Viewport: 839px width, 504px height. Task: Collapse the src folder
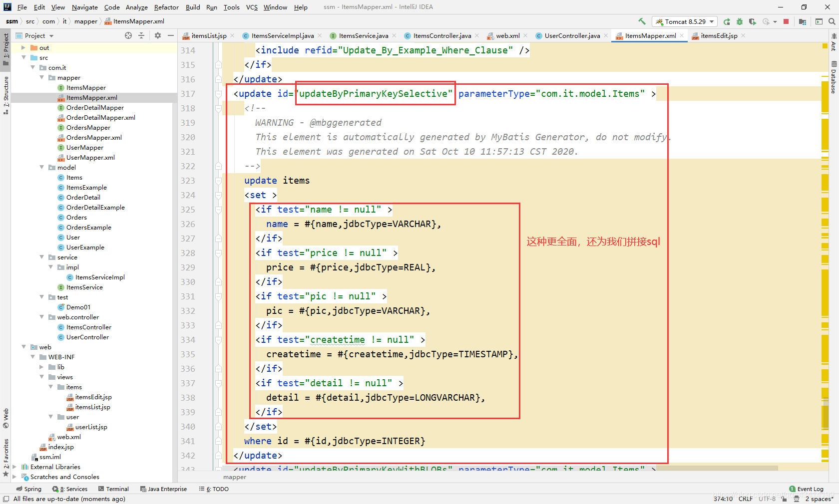[23, 58]
